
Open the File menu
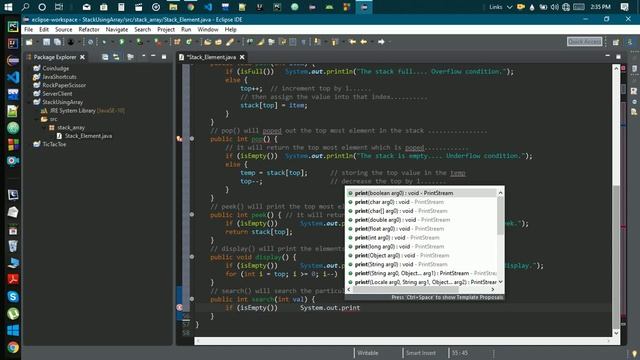click(29, 29)
